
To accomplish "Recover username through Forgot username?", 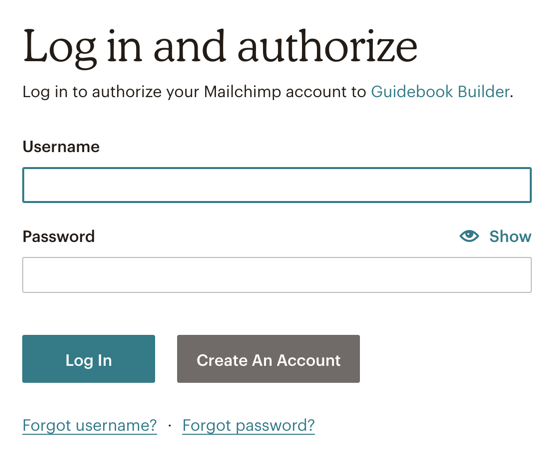I will (x=90, y=425).
